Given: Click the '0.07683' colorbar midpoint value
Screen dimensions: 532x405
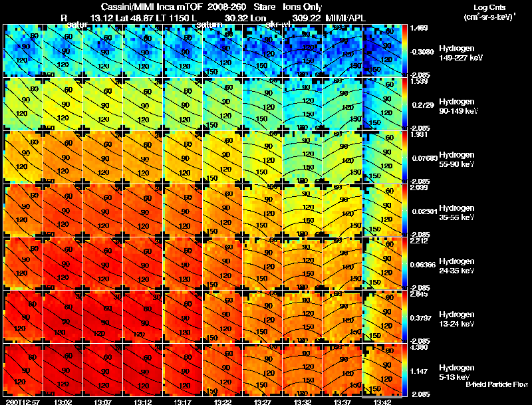Looking at the screenshot, I should click(424, 158).
